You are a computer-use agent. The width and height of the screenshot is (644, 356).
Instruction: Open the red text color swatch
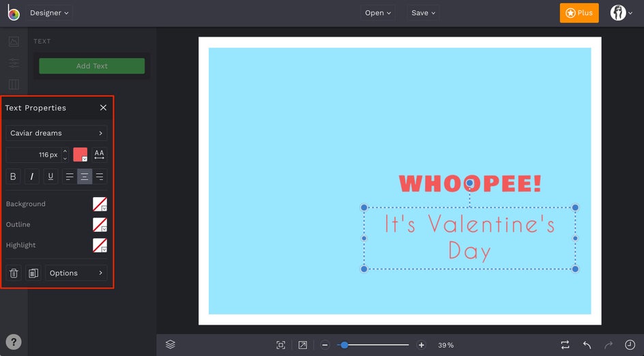80,155
